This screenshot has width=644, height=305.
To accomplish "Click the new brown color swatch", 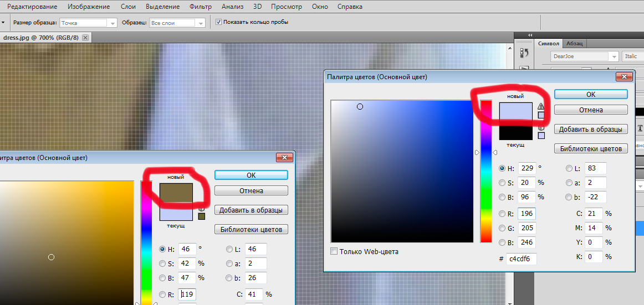I will [176, 193].
